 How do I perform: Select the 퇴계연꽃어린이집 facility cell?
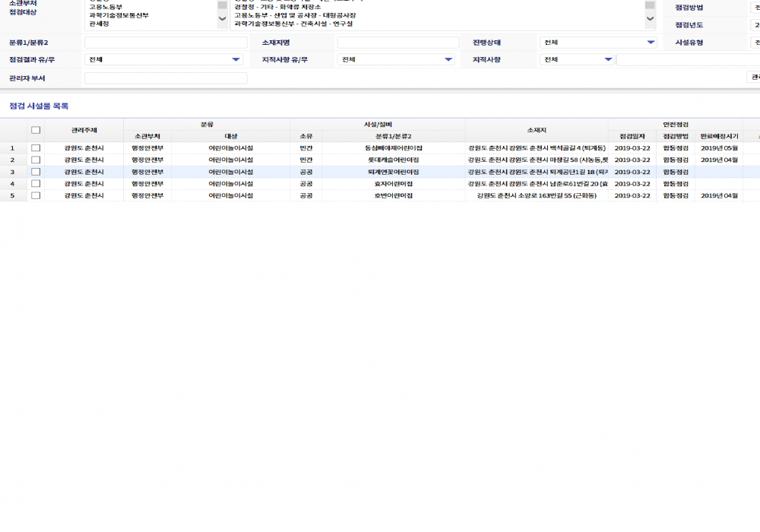coord(393,172)
